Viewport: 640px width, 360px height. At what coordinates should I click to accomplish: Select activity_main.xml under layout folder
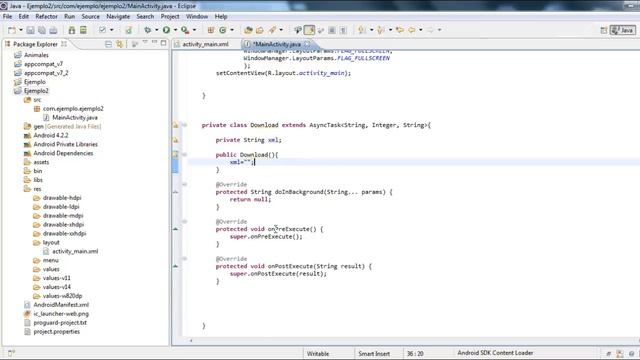point(75,251)
